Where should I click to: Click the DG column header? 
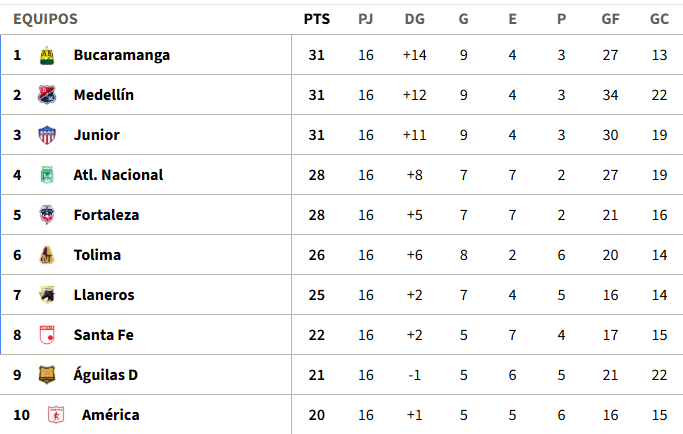click(x=414, y=19)
